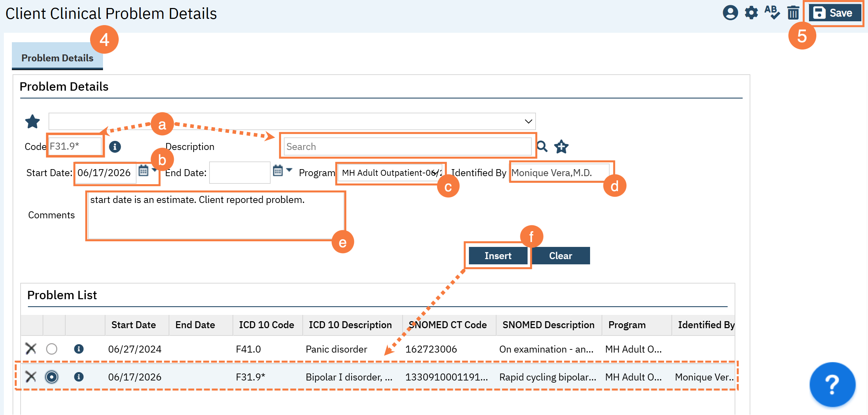The image size is (868, 415).
Task: Show code info icon next to Code
Action: click(115, 147)
